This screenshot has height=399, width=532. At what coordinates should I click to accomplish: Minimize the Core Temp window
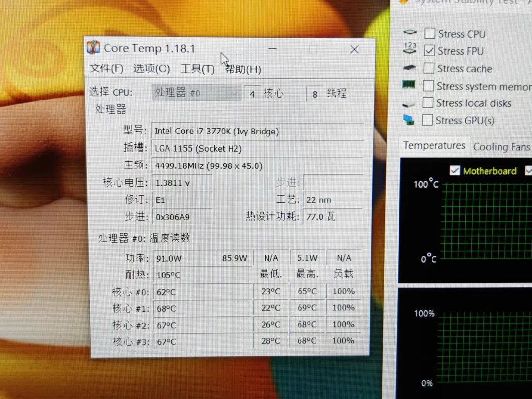(272, 49)
